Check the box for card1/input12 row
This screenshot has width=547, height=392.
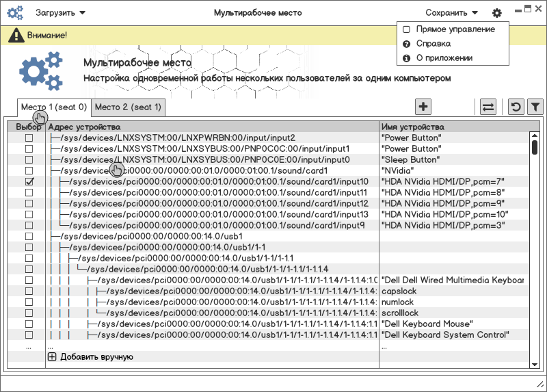29,203
